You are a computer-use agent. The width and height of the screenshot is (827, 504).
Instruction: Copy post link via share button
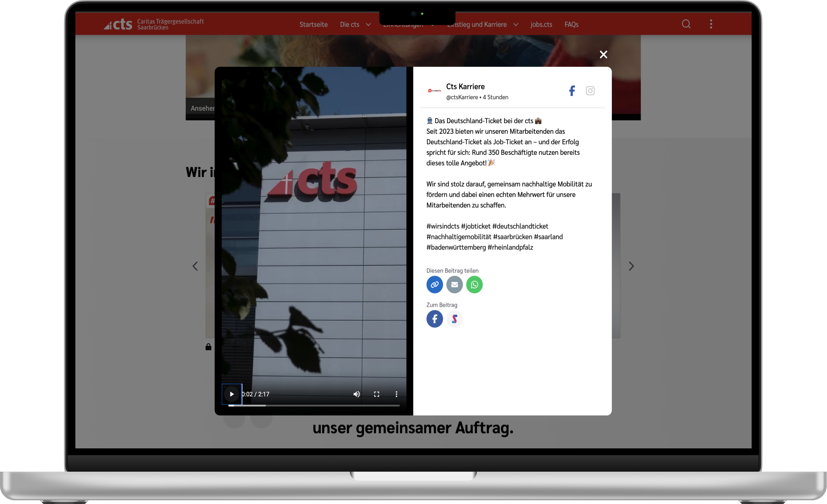click(435, 284)
